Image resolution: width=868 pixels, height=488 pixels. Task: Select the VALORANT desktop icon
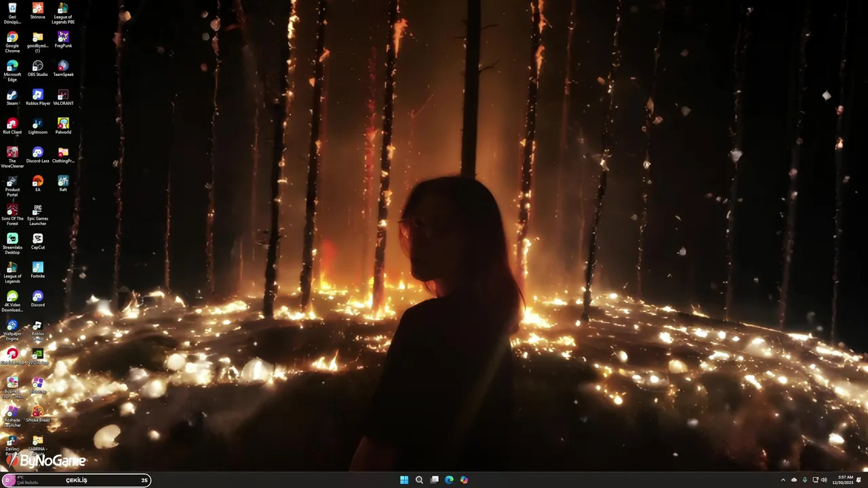pyautogui.click(x=63, y=98)
